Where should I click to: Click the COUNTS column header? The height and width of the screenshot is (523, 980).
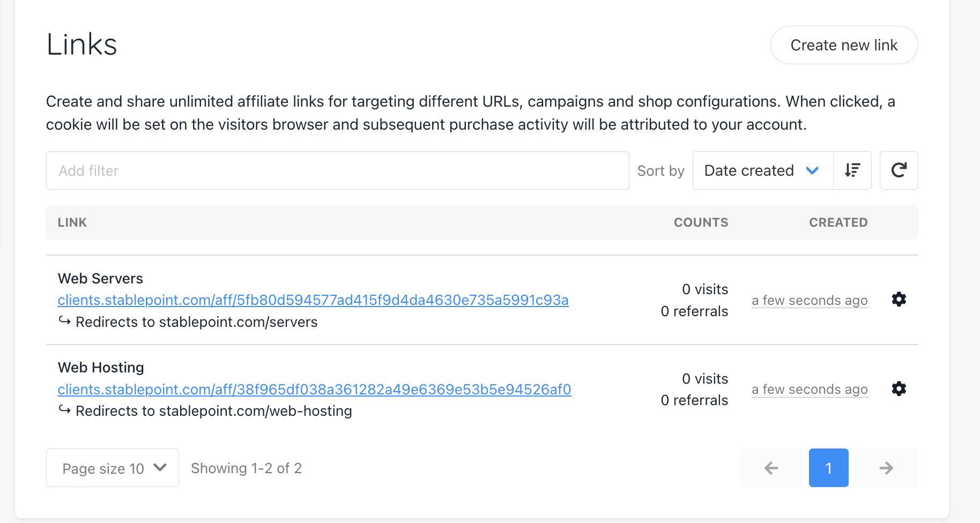pos(701,222)
